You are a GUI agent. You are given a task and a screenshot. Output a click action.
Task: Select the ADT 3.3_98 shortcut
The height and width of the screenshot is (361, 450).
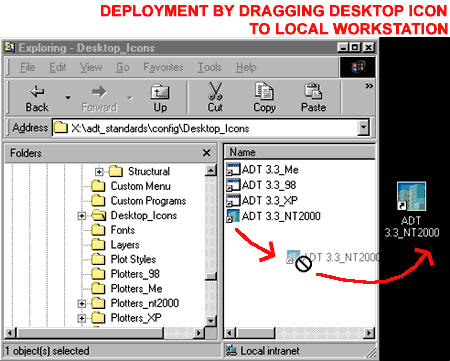click(261, 185)
